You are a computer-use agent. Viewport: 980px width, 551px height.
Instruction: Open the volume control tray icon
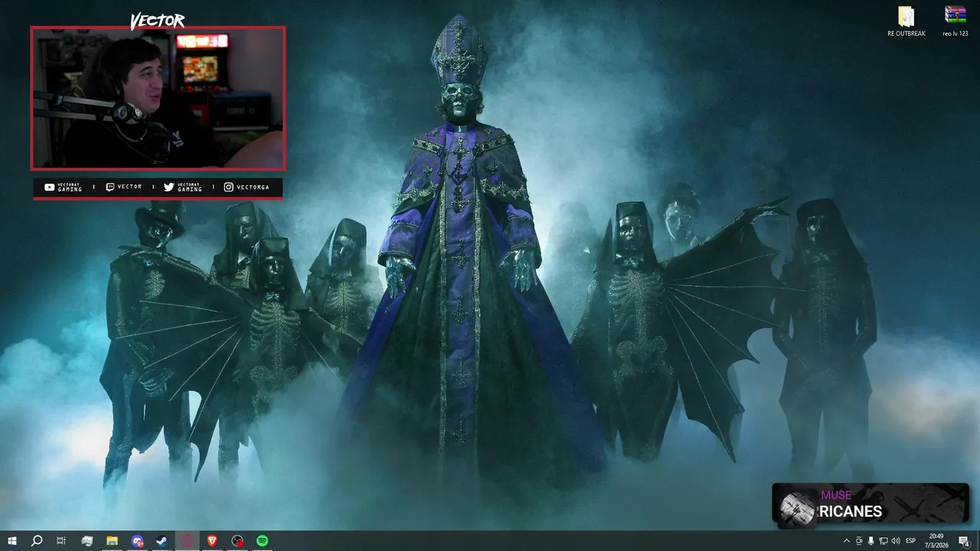[895, 541]
